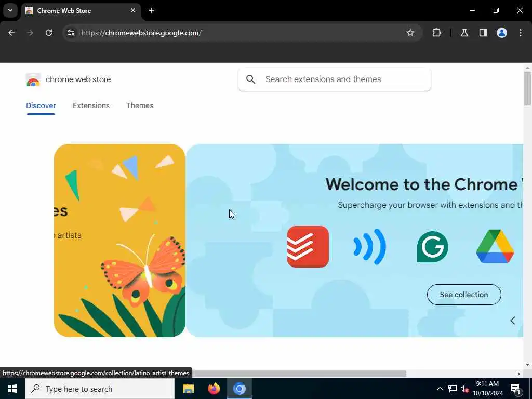This screenshot has width=532, height=399.
Task: Show hidden system tray icons
Action: (440, 389)
